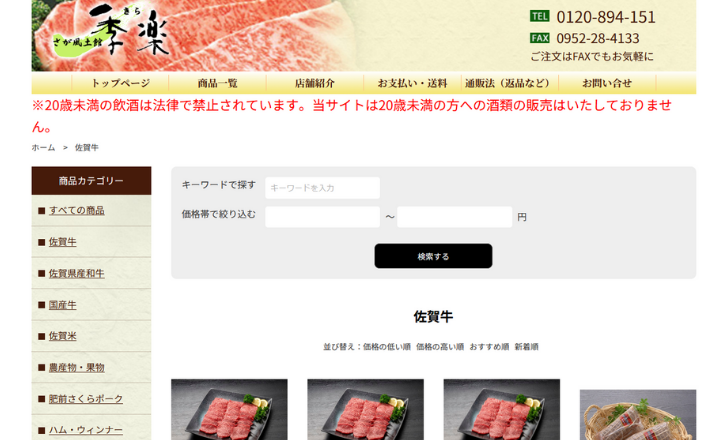Sort by 価格の低い順
The height and width of the screenshot is (440, 720).
tap(387, 347)
